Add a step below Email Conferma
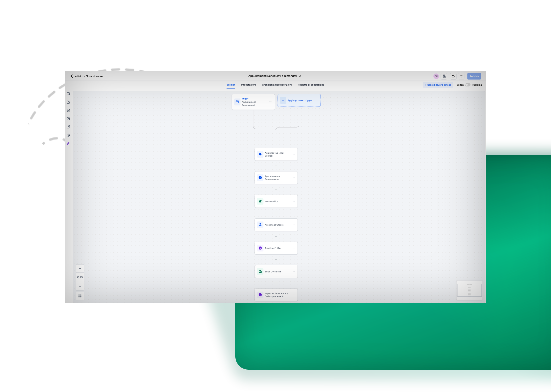 (276, 283)
